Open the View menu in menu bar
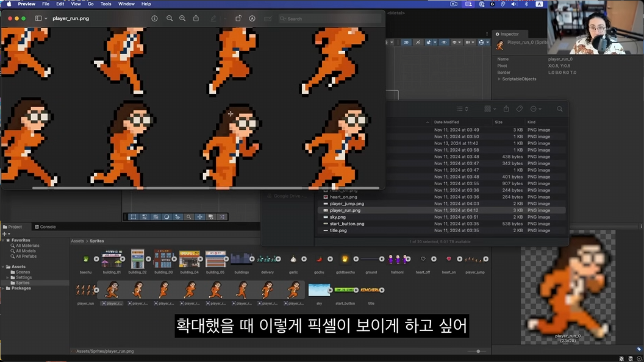The image size is (644, 362). point(76,4)
